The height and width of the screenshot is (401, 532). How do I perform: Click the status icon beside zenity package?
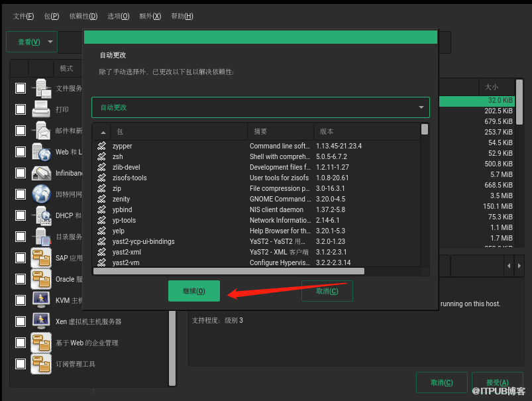coord(101,199)
